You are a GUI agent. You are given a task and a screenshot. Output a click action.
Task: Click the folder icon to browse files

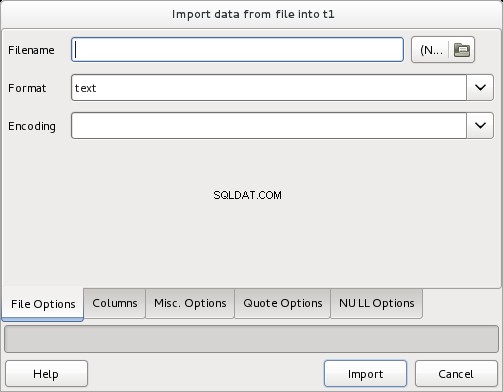click(462, 50)
